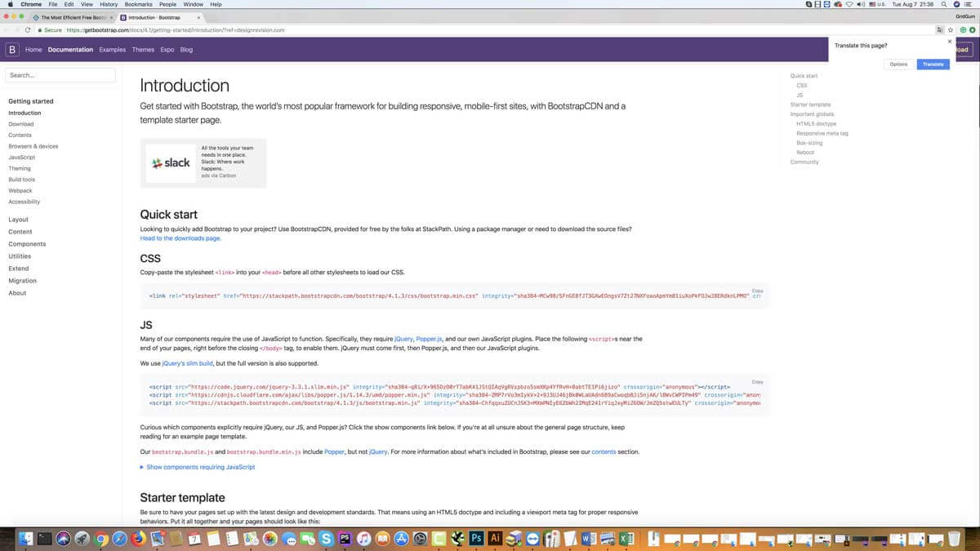The height and width of the screenshot is (551, 980).
Task: Open Microsoft Excel from the dock
Action: click(x=626, y=539)
